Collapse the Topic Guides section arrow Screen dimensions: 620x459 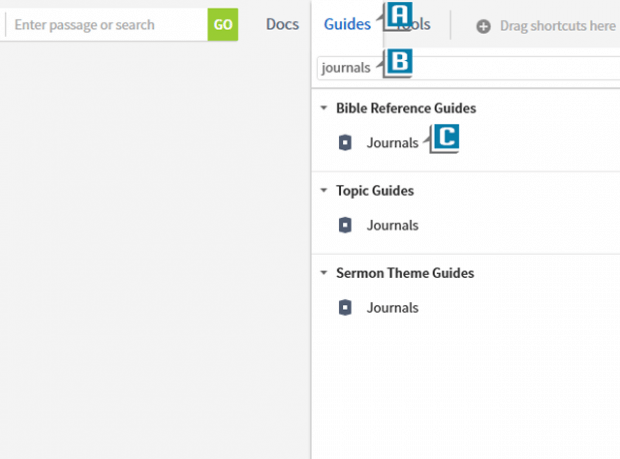tap(324, 190)
